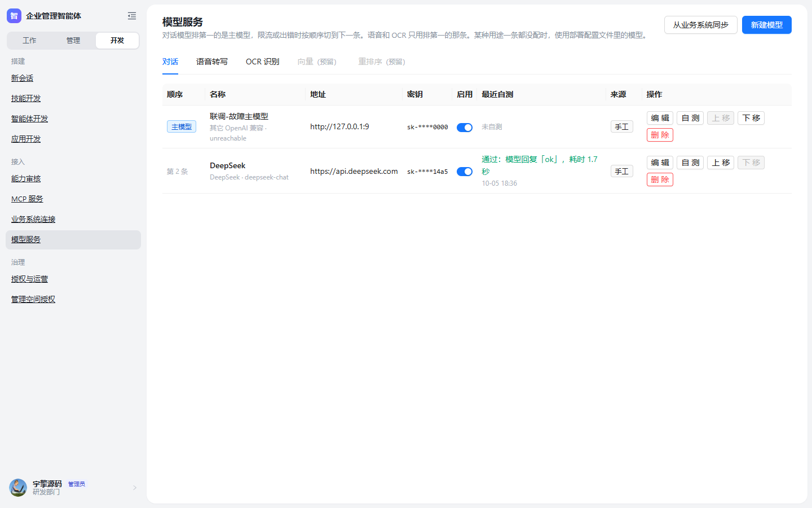812x508 pixels.
Task: Collapse the sidebar with the menu-fold icon
Action: point(132,16)
